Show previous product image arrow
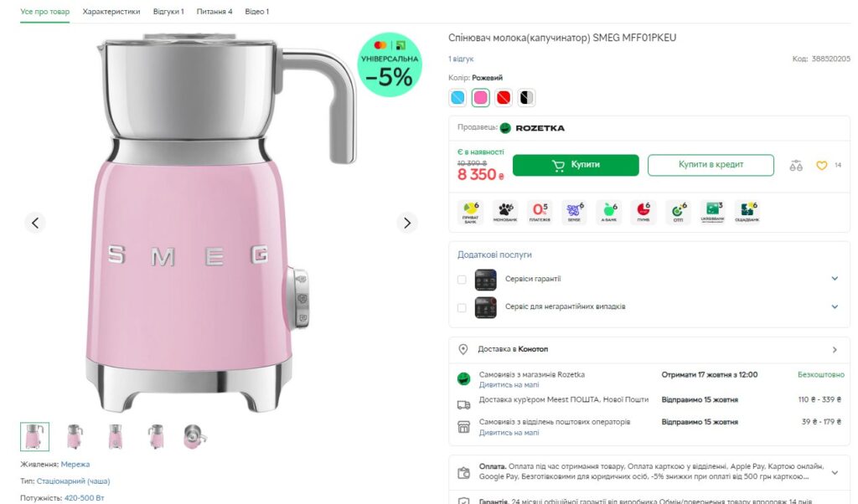 coord(34,223)
